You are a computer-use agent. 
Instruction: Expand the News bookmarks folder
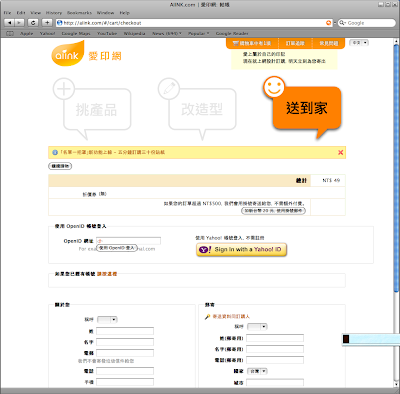(x=167, y=33)
